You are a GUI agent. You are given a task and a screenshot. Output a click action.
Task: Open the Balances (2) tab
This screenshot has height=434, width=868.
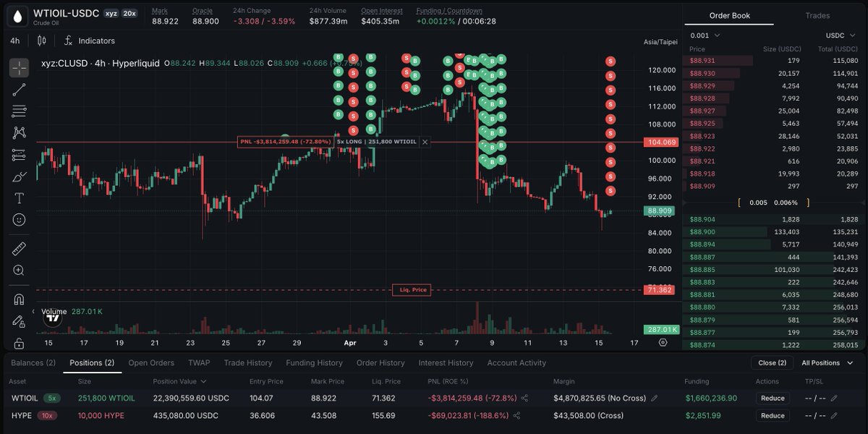coord(33,363)
